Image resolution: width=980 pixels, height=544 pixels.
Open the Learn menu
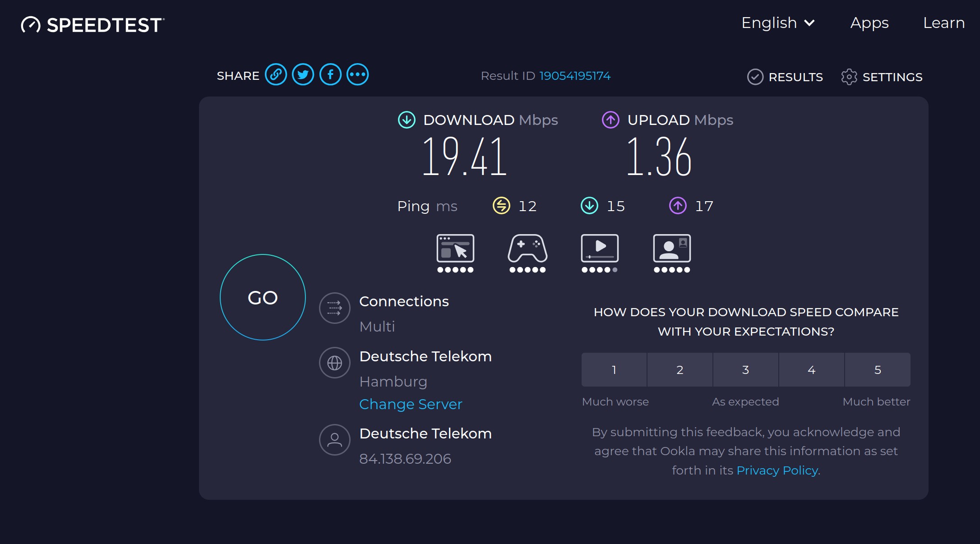tap(944, 23)
